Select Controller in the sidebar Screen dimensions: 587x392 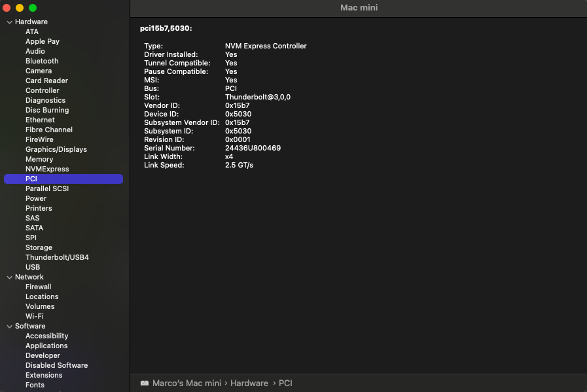43,90
